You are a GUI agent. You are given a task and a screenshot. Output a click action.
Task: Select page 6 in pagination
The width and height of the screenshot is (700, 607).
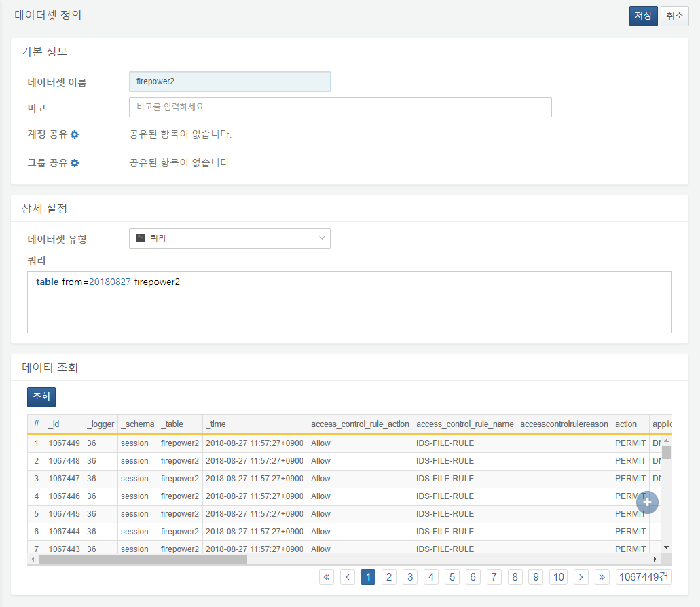coord(473,577)
